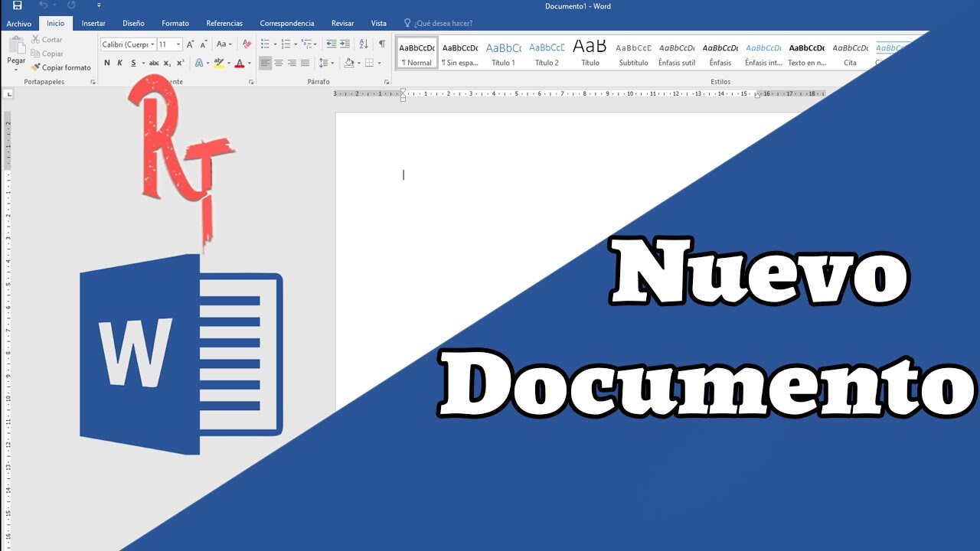Toggle show paragraph marks (¶)

click(382, 44)
